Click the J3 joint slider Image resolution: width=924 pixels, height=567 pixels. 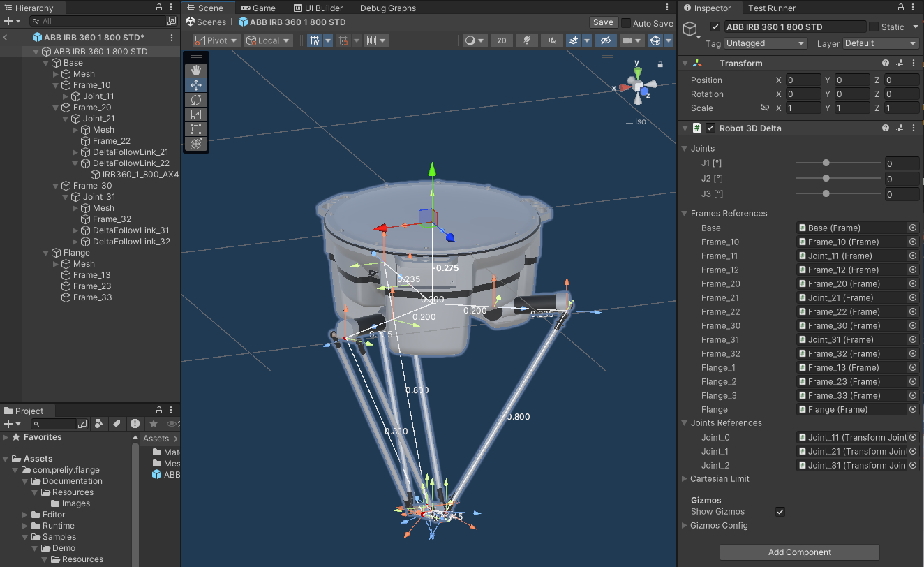839,193
